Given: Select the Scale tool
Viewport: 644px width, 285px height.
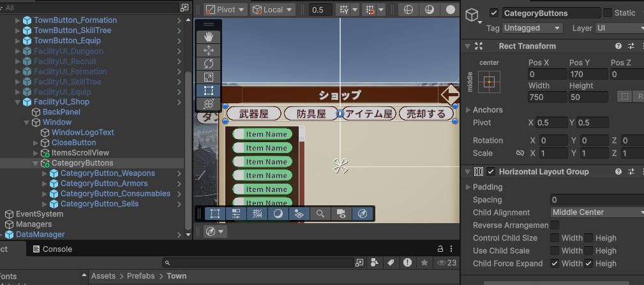Looking at the screenshot, I should point(209,77).
